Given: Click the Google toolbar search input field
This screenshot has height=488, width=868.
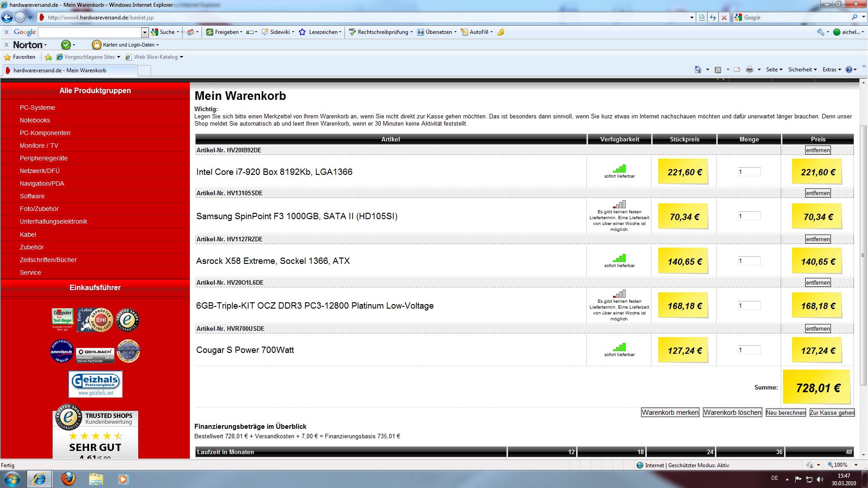Looking at the screenshot, I should coord(90,32).
